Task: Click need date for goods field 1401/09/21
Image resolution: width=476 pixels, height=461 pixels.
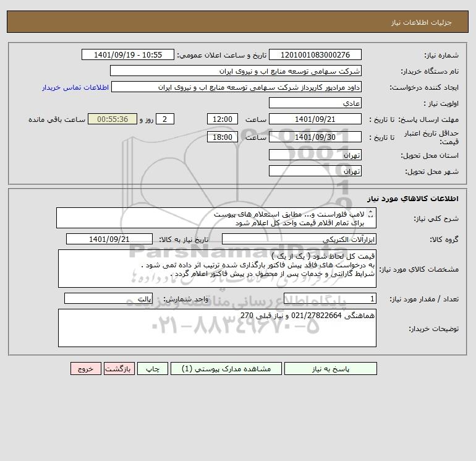Action: pyautogui.click(x=109, y=239)
